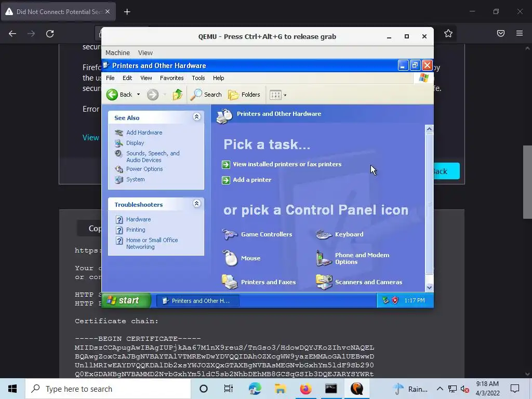This screenshot has width=532, height=399.
Task: Open a new Firefox tab
Action: (x=127, y=12)
